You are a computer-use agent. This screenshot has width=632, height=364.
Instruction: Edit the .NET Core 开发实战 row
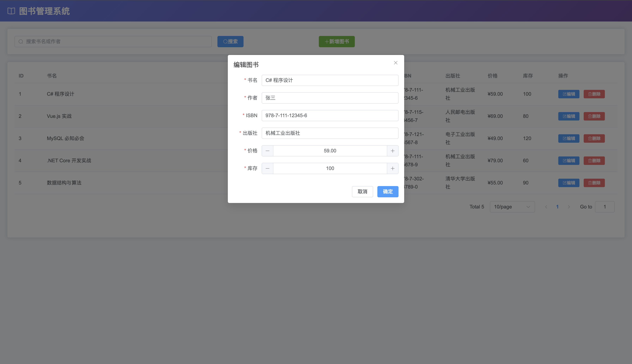tap(569, 161)
